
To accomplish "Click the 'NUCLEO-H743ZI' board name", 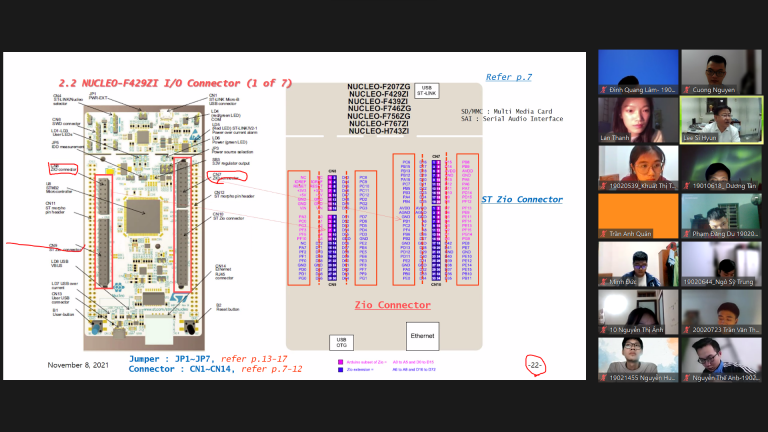I will coord(379,131).
